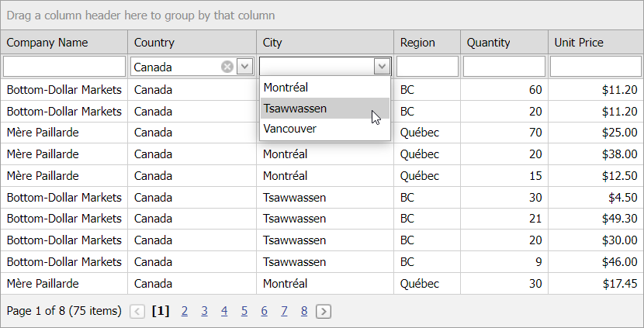Go to the next page arrow
Image resolution: width=644 pixels, height=328 pixels.
324,312
